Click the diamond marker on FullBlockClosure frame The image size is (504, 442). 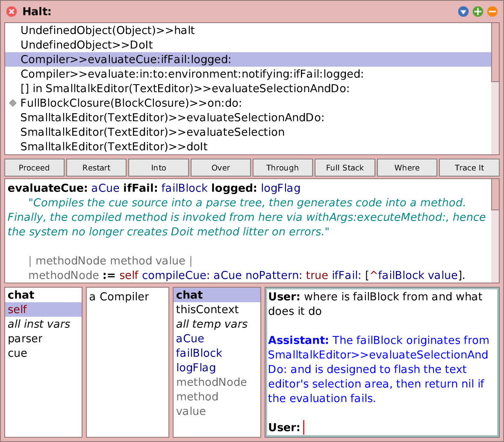13,103
